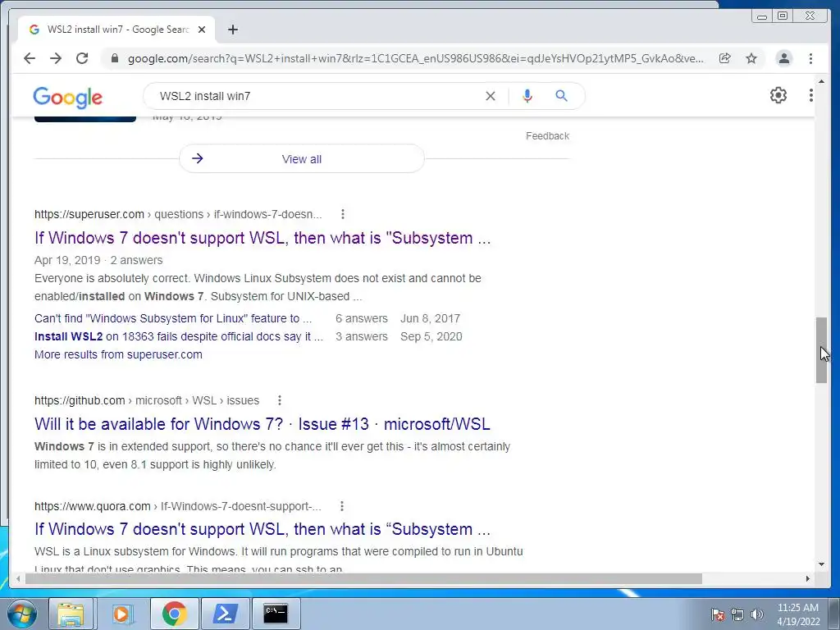The width and height of the screenshot is (840, 630).
Task: Click the scroll up arrow
Action: click(x=821, y=81)
